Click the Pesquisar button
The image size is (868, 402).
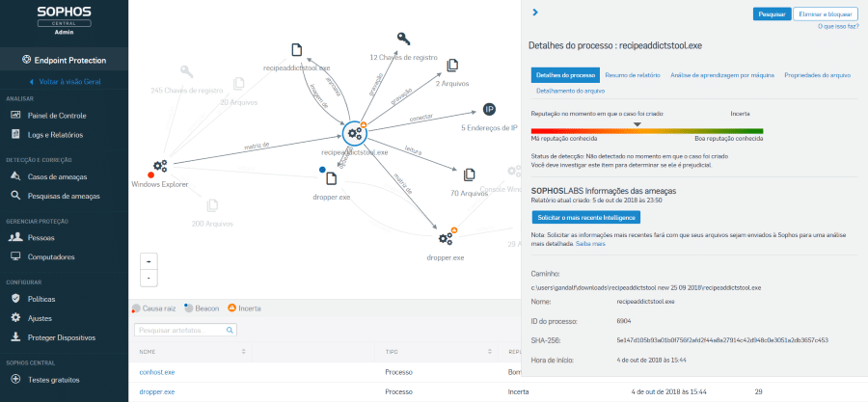coord(772,14)
